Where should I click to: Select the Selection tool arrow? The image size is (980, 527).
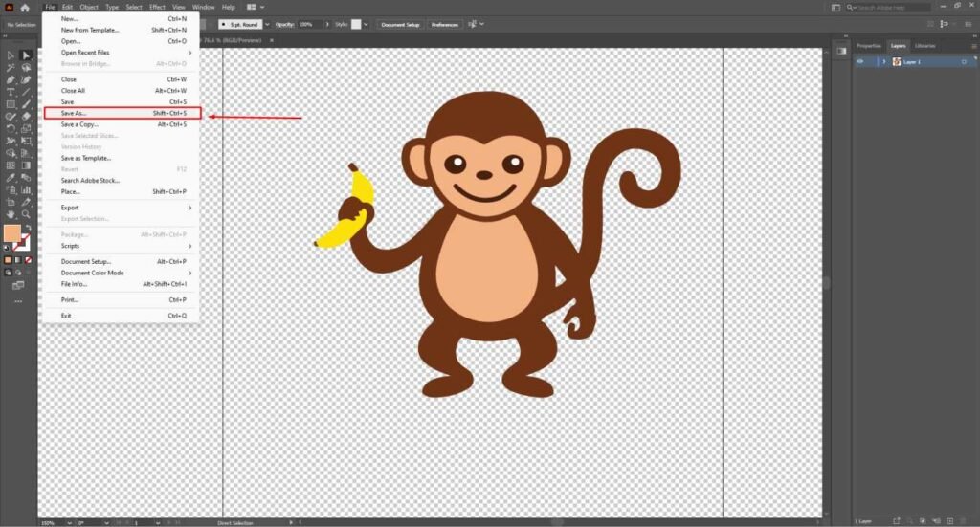tap(11, 55)
